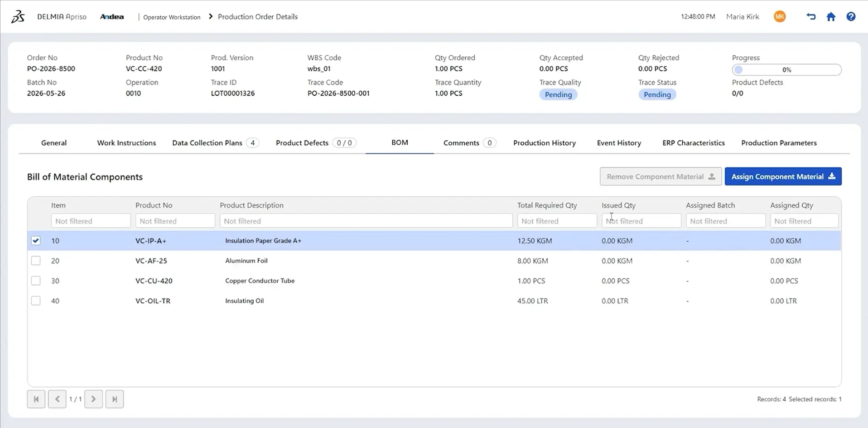Click the Assigned Batch filter field
This screenshot has height=428, width=868.
tap(725, 221)
